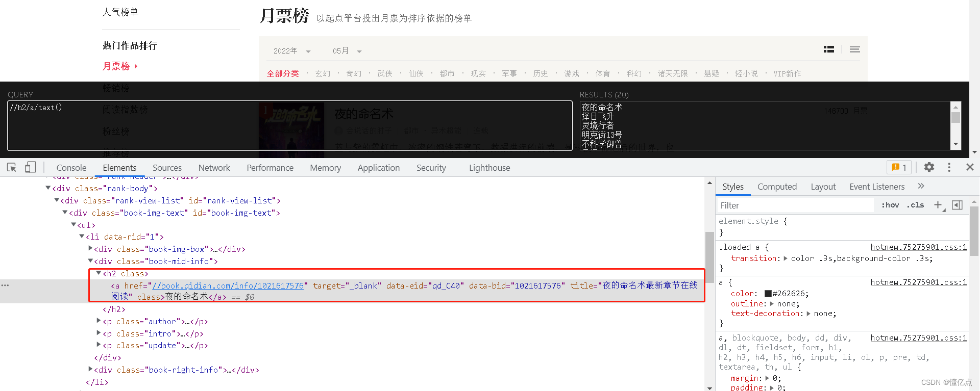The height and width of the screenshot is (391, 980).
Task: Expand the text-decoration property triangle
Action: pyautogui.click(x=808, y=314)
